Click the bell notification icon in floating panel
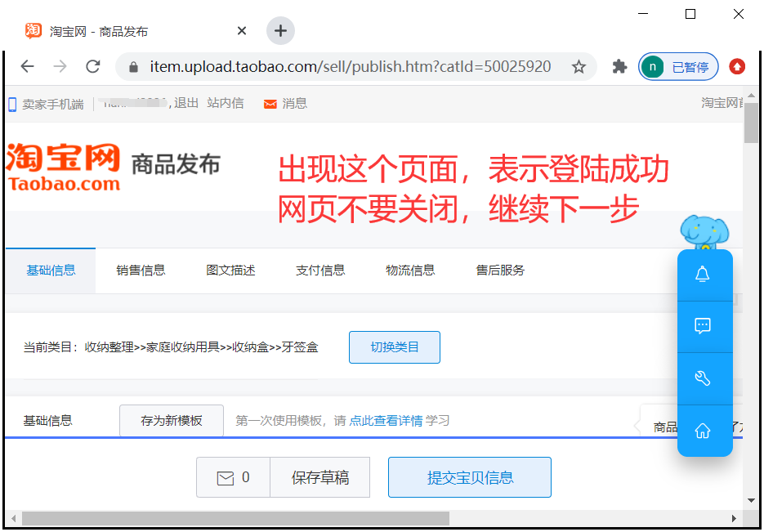 (702, 275)
